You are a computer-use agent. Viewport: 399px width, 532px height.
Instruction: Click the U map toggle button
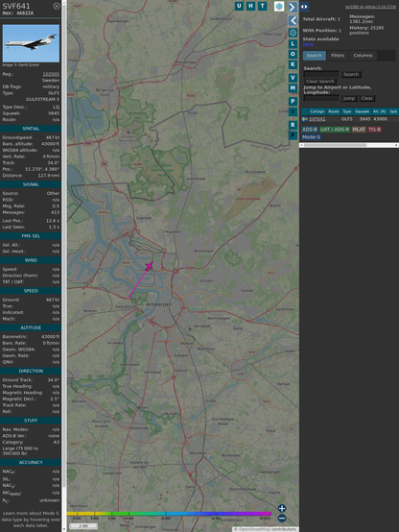239,6
